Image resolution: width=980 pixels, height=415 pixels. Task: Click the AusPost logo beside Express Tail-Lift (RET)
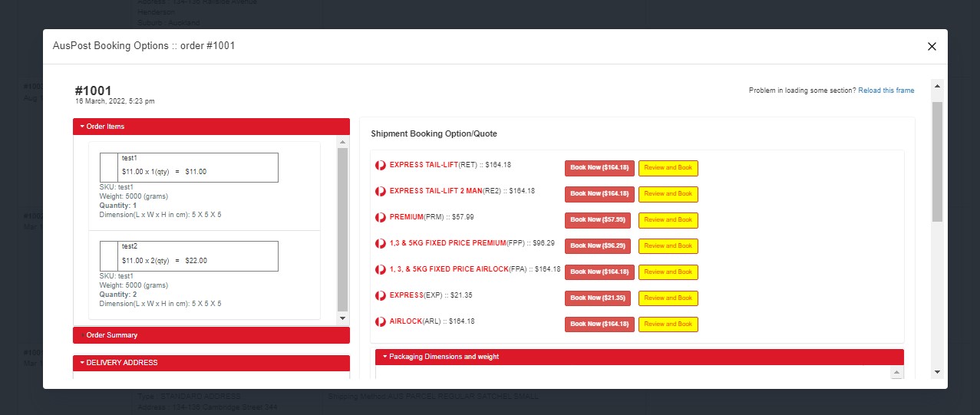[x=380, y=165]
